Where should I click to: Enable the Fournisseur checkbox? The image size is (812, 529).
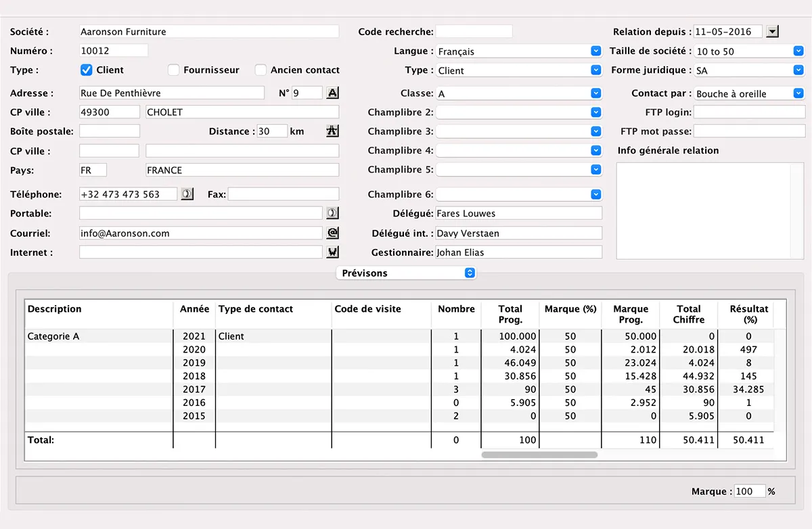(x=174, y=70)
